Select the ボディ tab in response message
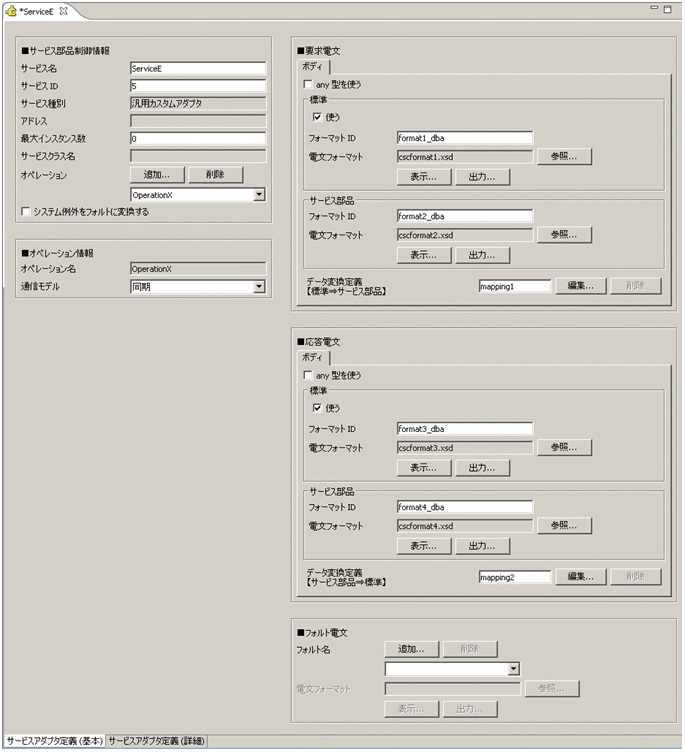 click(x=313, y=357)
